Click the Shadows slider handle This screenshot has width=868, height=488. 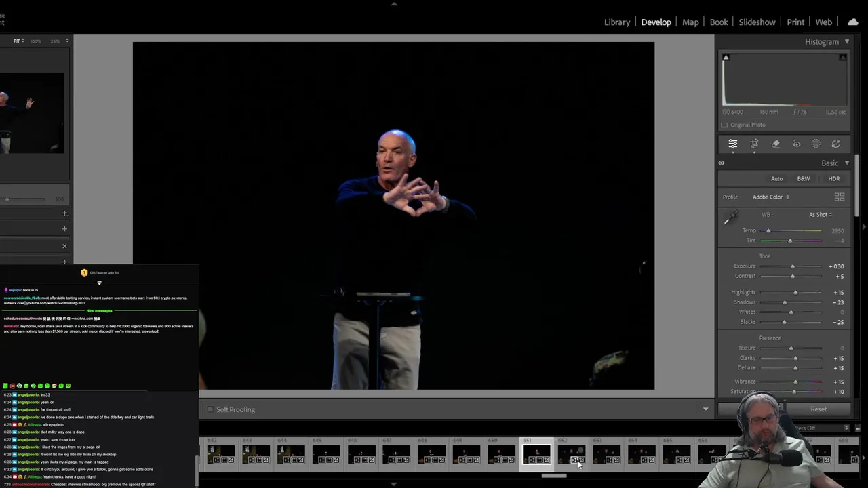click(x=785, y=302)
